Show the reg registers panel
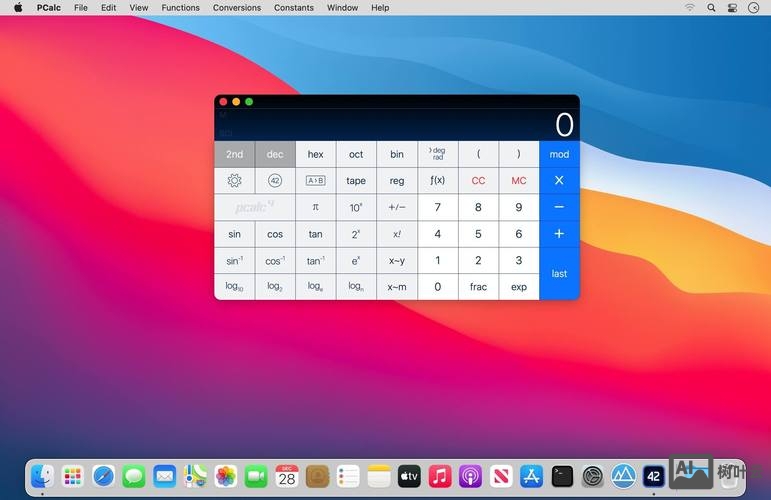 [397, 180]
